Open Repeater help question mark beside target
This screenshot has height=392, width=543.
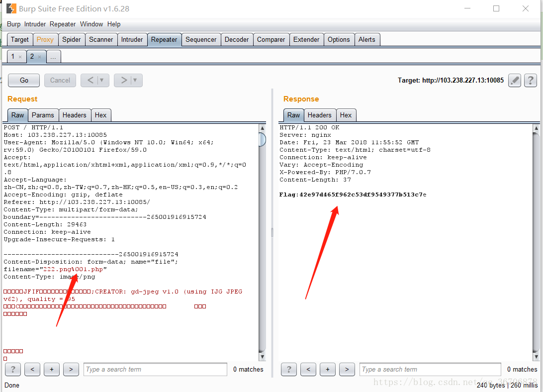click(530, 81)
